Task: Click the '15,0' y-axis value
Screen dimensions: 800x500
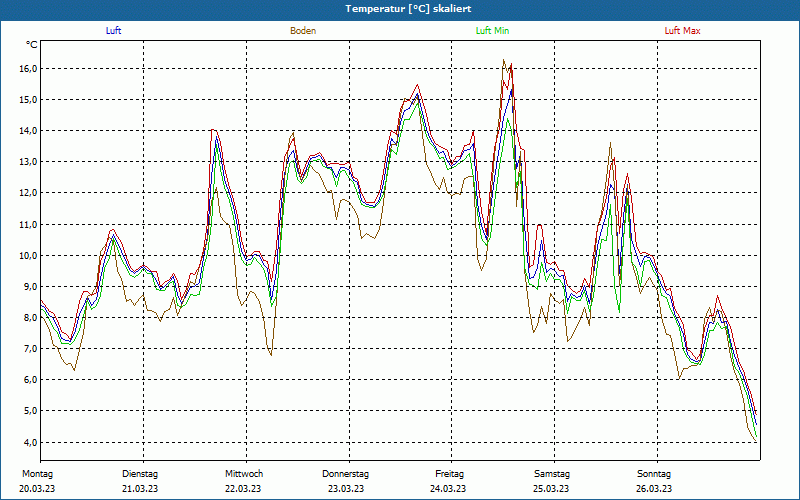Action: click(29, 99)
